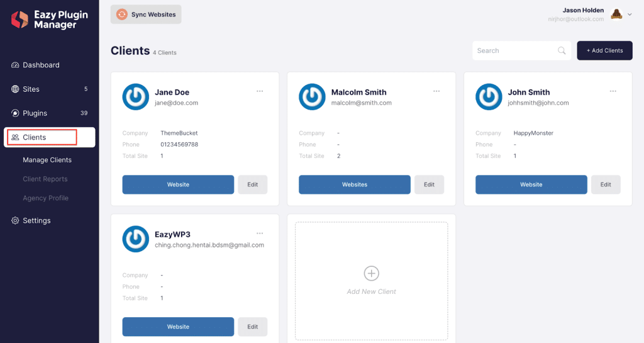This screenshot has width=644, height=343.
Task: Click the HappyMonster company value
Action: pyautogui.click(x=533, y=133)
